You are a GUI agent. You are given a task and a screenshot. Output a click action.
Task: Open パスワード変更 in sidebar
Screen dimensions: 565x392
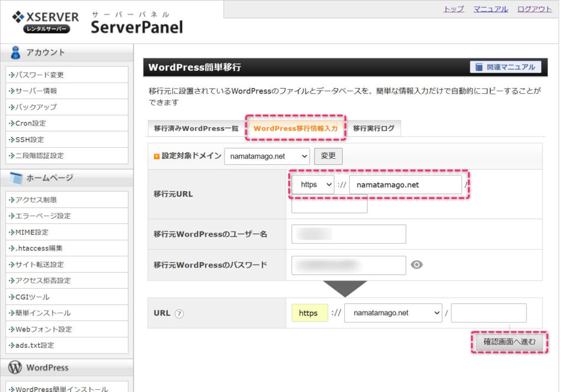pos(67,75)
